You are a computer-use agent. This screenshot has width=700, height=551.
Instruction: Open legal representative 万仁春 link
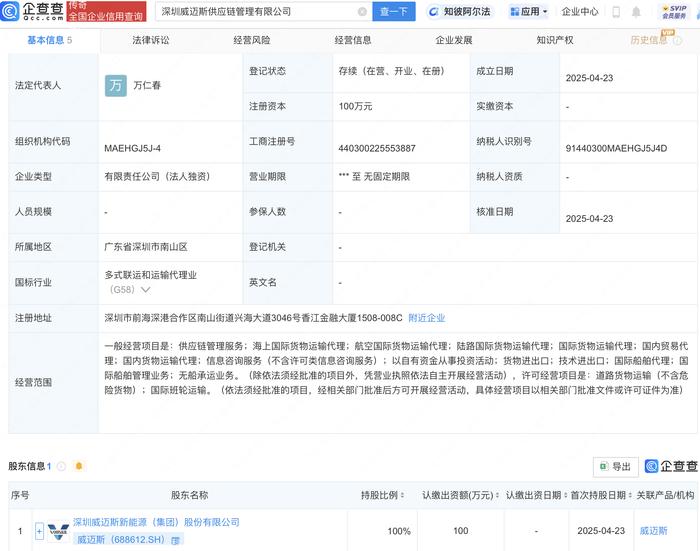coord(147,85)
